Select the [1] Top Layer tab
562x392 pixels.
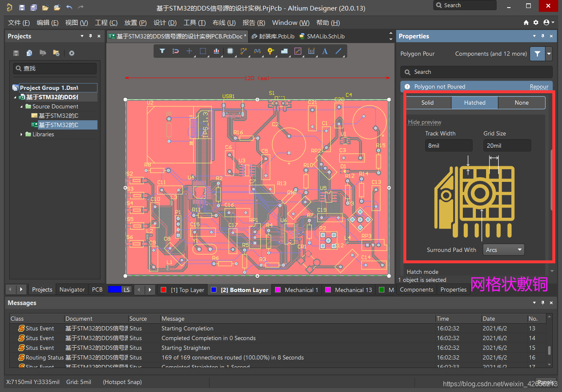pyautogui.click(x=183, y=290)
